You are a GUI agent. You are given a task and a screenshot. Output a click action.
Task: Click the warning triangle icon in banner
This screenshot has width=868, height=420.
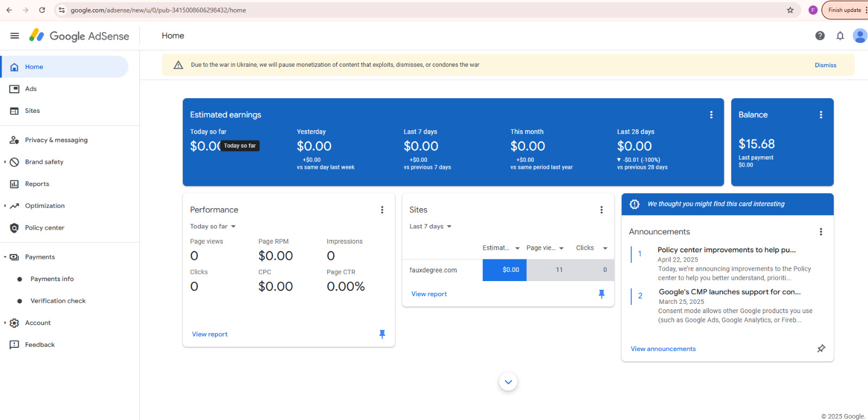178,65
